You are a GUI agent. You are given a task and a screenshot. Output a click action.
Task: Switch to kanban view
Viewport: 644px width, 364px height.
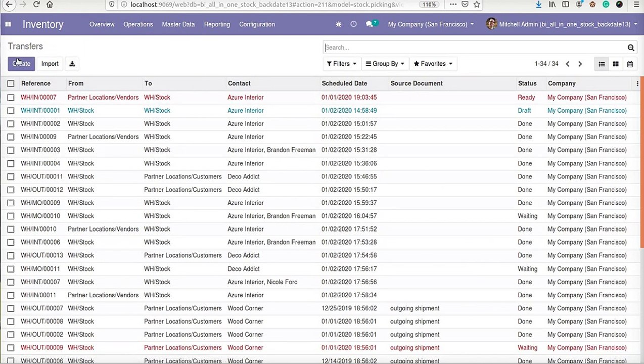[x=616, y=64]
